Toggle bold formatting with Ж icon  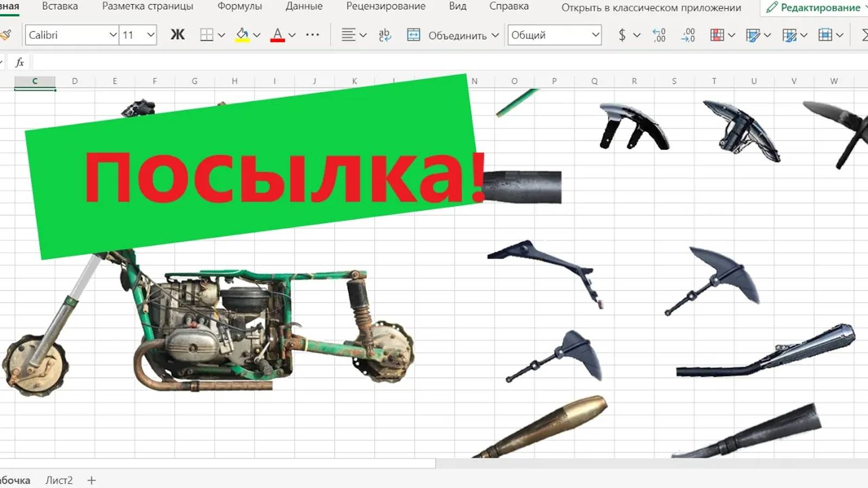176,35
